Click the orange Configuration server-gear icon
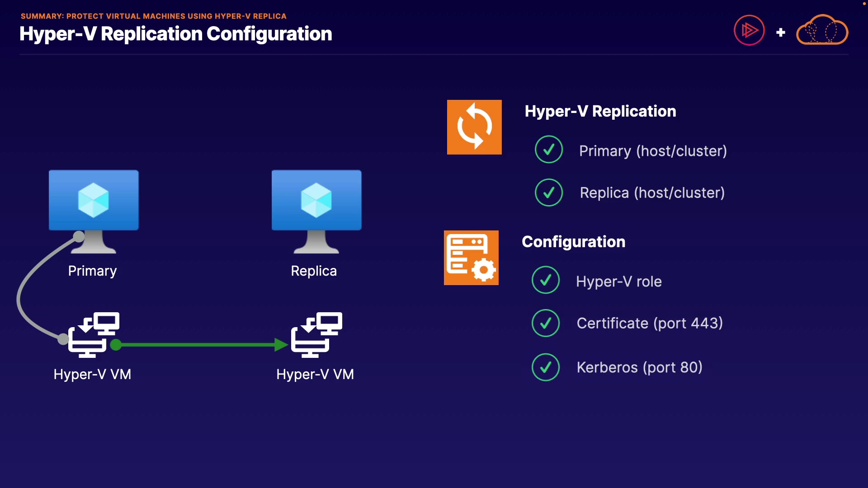Viewport: 868px width, 488px height. pyautogui.click(x=471, y=258)
